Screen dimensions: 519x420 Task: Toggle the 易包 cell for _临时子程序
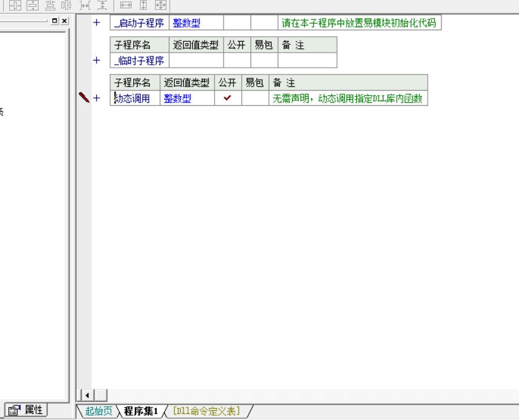264,60
